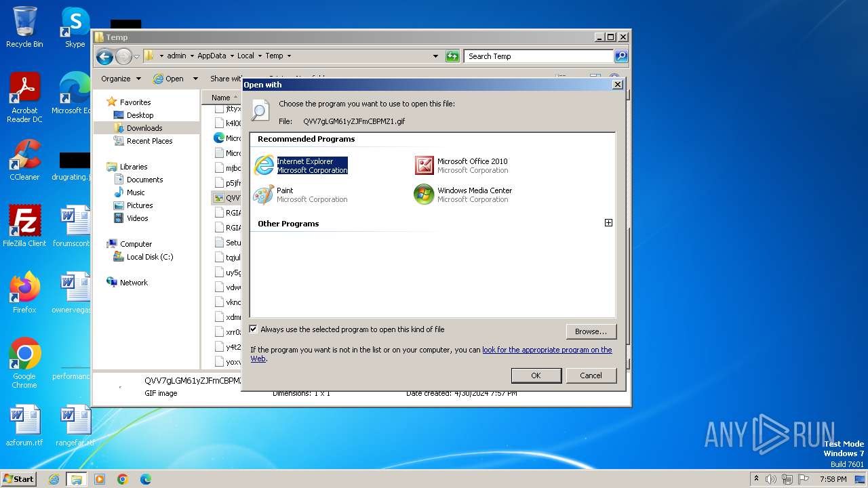Image resolution: width=868 pixels, height=488 pixels.
Task: Select Microsoft Edge desktop icon
Action: pos(71,94)
